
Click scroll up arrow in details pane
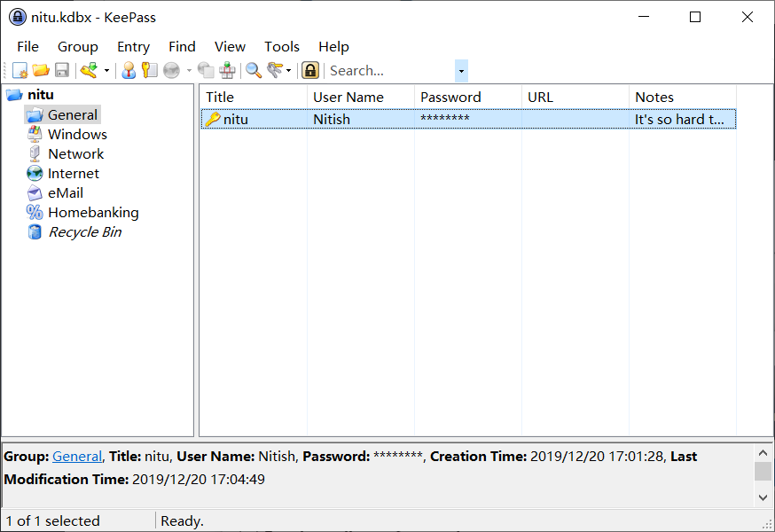[x=763, y=452]
